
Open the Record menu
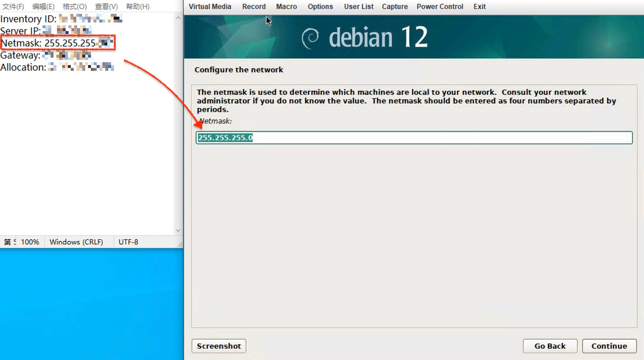[254, 6]
